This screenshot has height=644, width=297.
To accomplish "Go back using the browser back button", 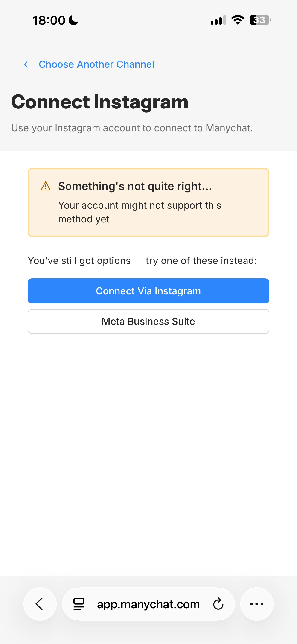I will [x=40, y=604].
